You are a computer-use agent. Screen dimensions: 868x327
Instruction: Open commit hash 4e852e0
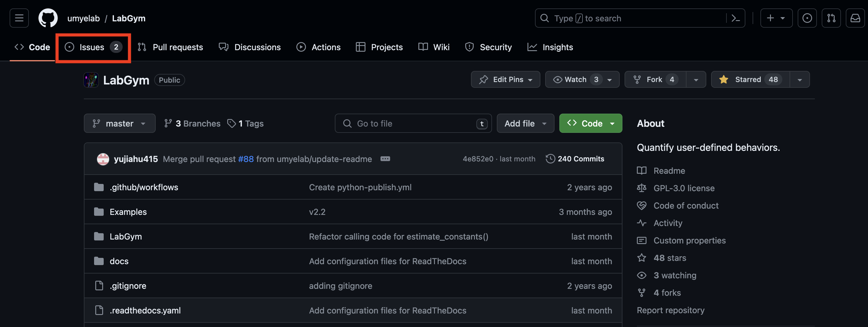478,159
